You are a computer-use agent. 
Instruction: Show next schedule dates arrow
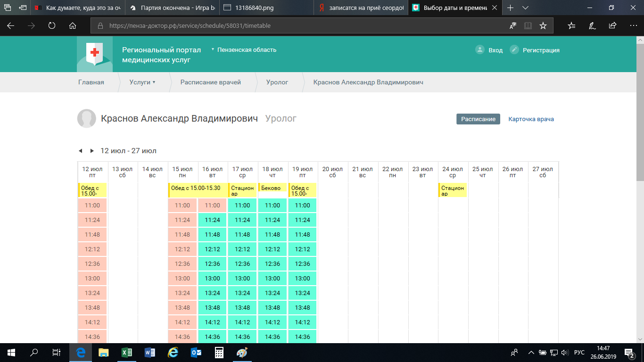[92, 151]
